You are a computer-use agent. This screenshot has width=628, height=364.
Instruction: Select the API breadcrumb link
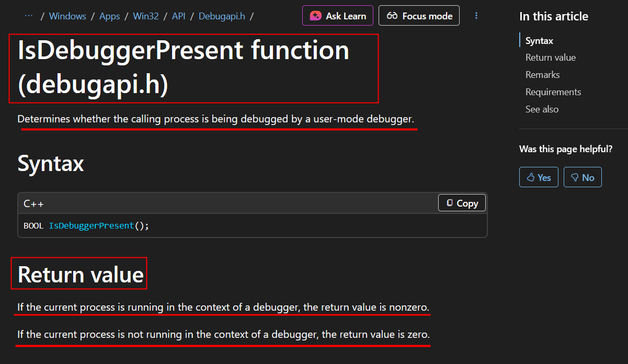(178, 16)
